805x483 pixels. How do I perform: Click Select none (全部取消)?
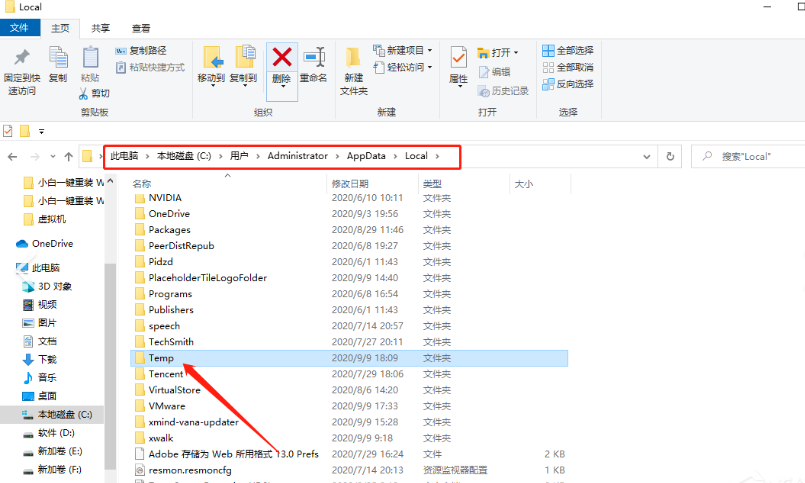(568, 67)
